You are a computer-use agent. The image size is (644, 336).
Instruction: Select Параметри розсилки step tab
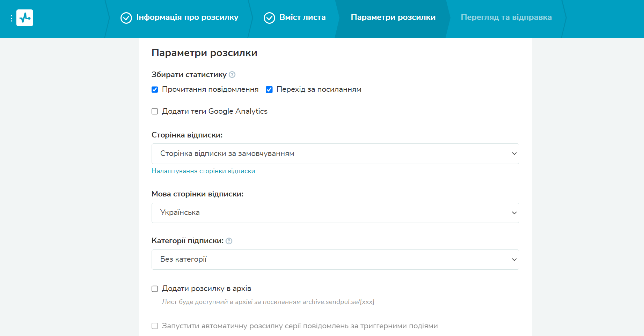click(393, 17)
